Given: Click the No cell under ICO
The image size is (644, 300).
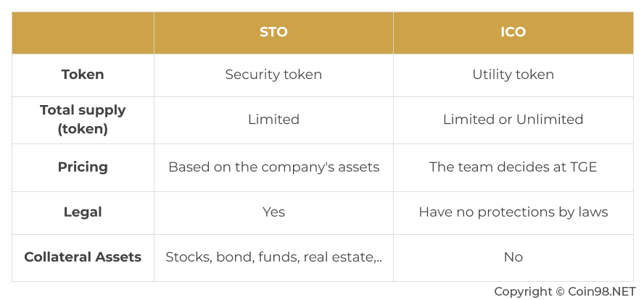Looking at the screenshot, I should tap(513, 257).
